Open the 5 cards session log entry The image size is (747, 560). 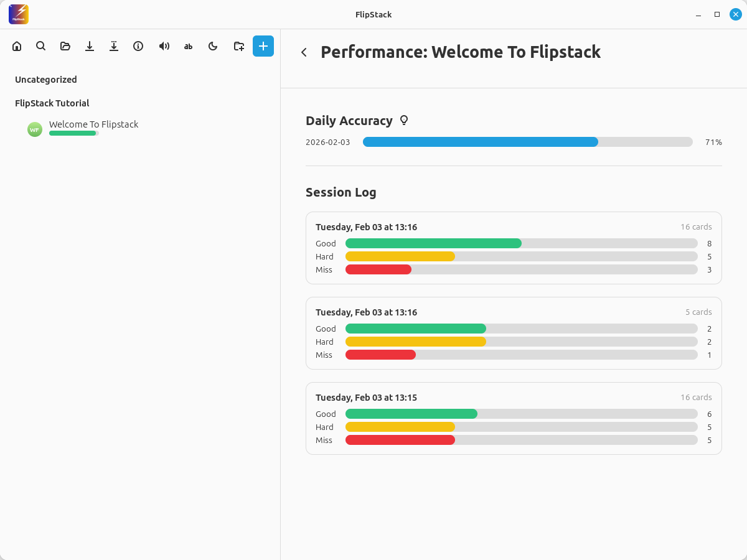coord(514,333)
